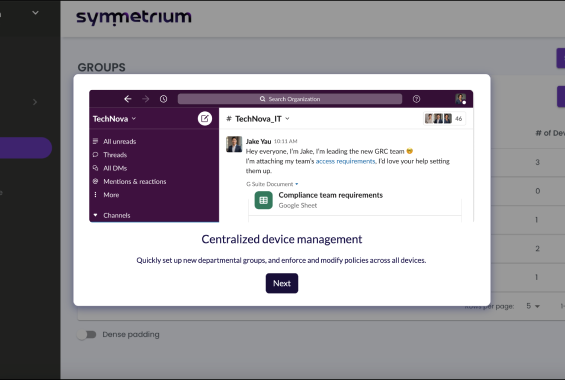Screen dimensions: 565x380
Task: Click the 'Centralized device management' heading
Action: click(282, 239)
